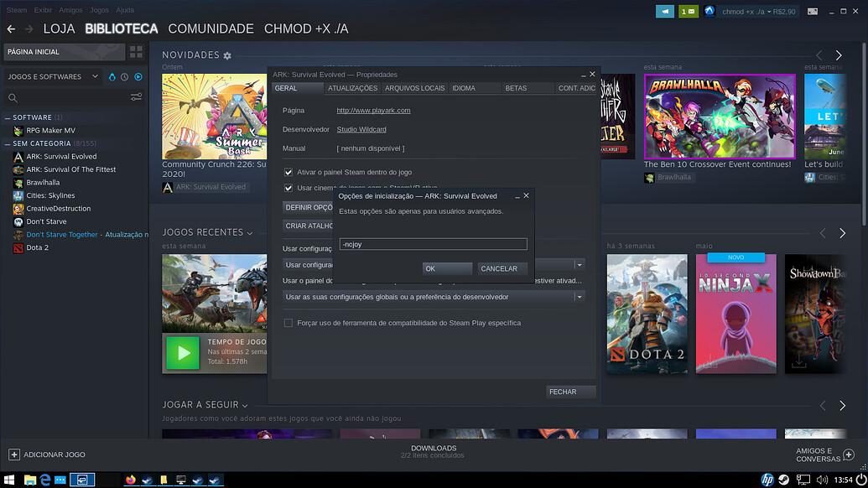868x488 pixels.
Task: Open the Steam announcements megaphone icon
Action: (665, 11)
